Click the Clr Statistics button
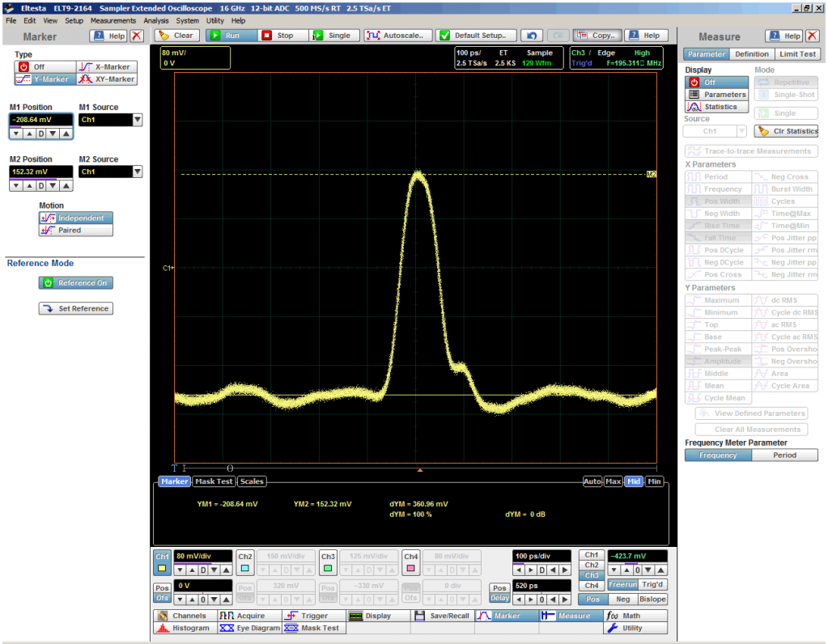828x644 pixels. [x=787, y=131]
